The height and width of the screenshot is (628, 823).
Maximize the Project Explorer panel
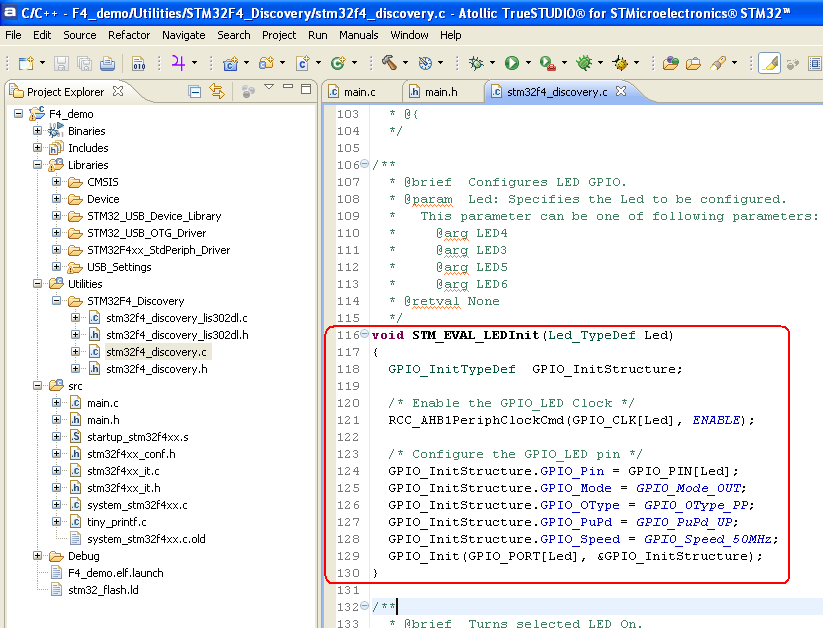click(306, 89)
